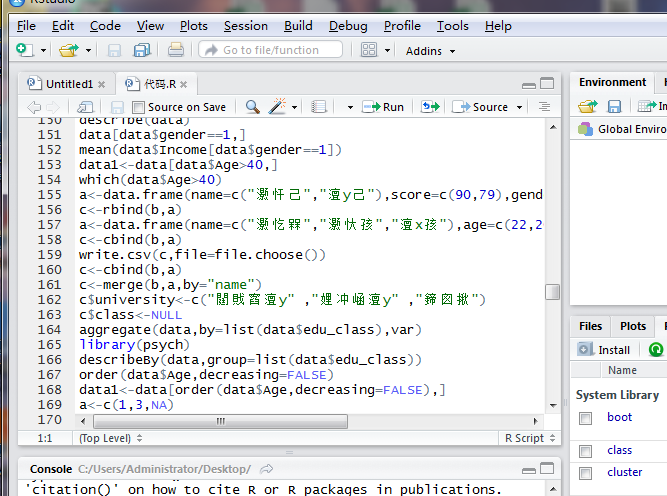Open the Code menu
Viewport: 667px width, 496px height.
105,26
